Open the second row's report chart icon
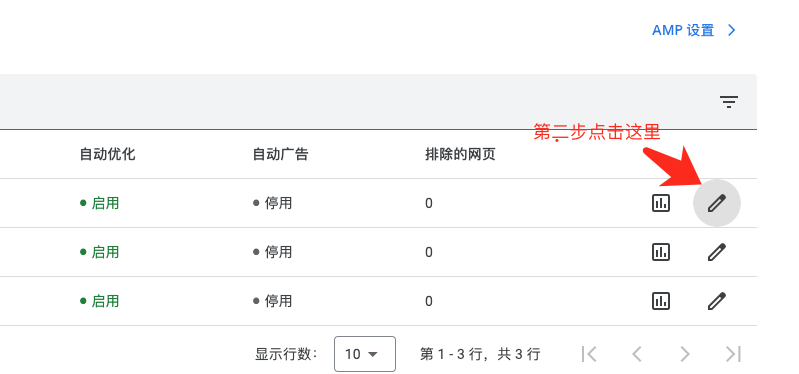The height and width of the screenshot is (374, 799). (661, 252)
